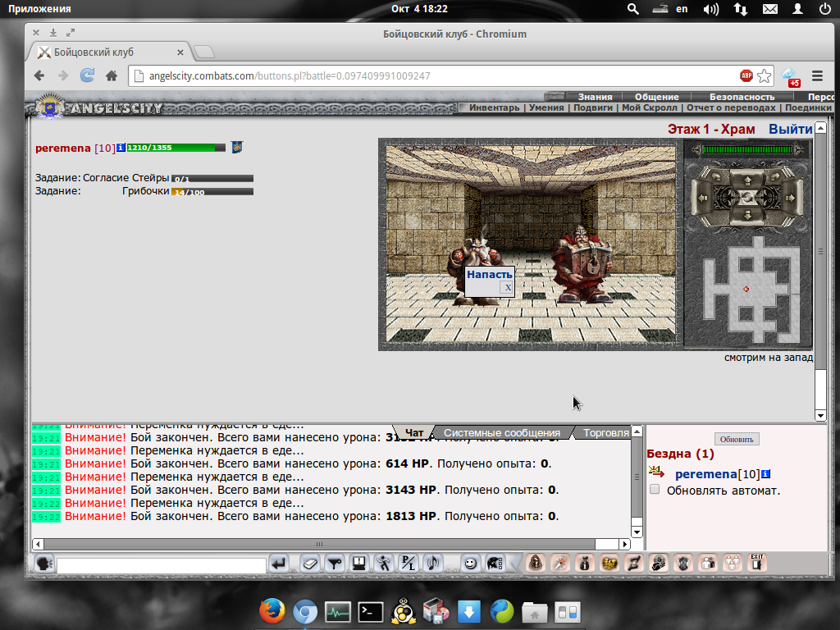Click the helmet list icon in chat toolbar

[495, 564]
